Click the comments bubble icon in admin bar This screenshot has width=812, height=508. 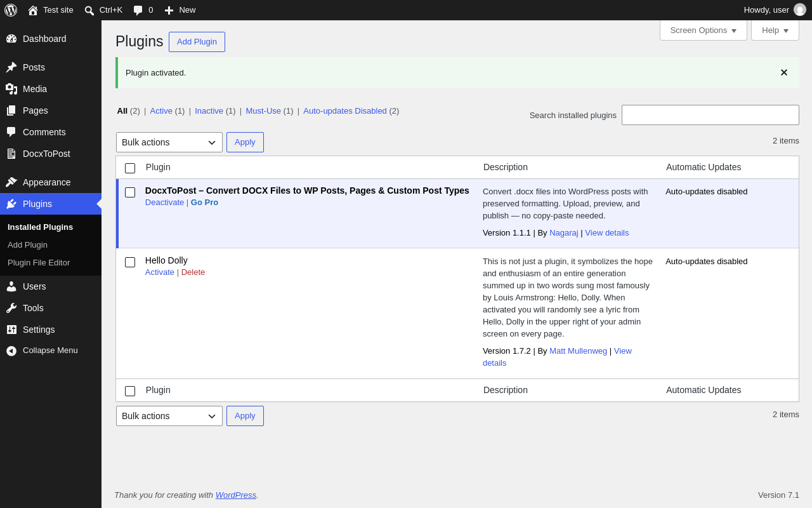138,10
